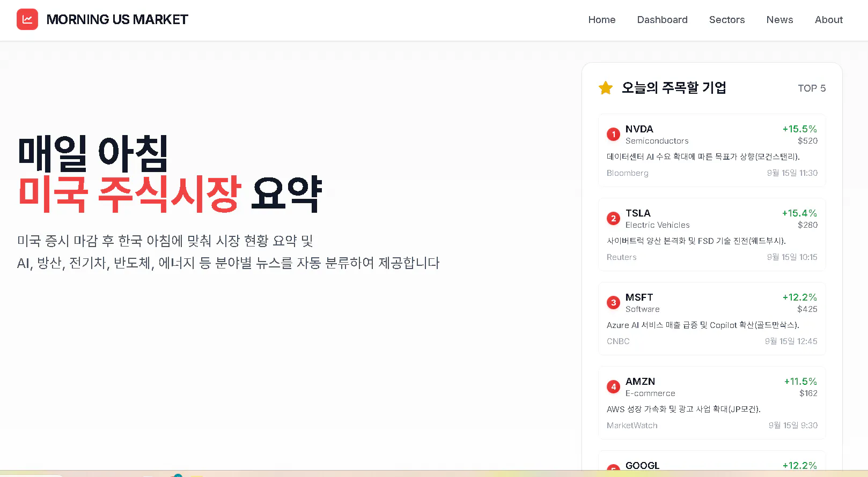Click the 9월 15일 12:45 timestamp
Screen dimensions: 868x477
pos(791,341)
